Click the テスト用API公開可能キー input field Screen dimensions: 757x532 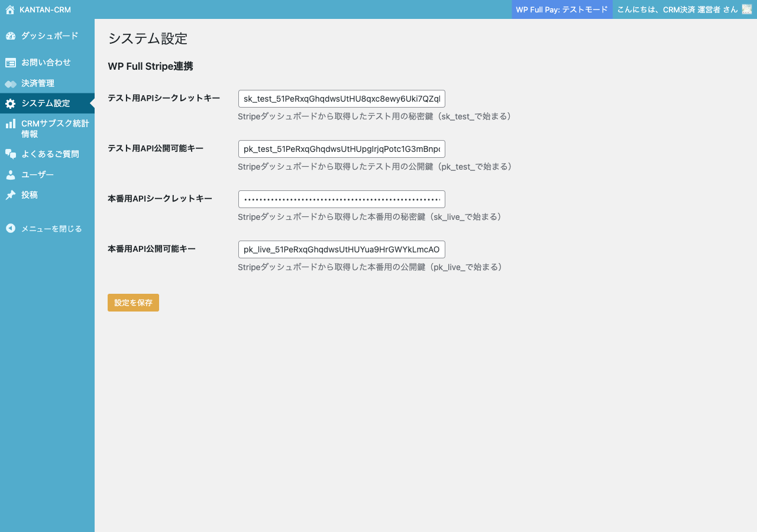[341, 148]
